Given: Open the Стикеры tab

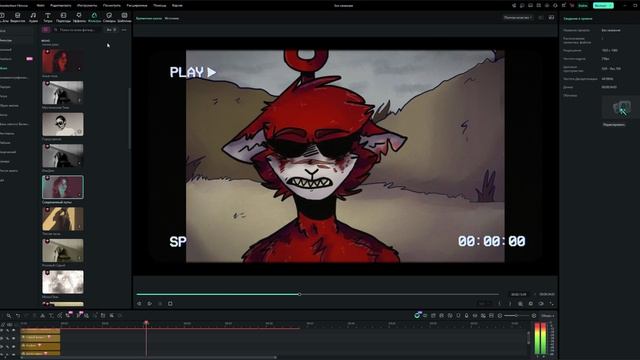Looking at the screenshot, I should pos(109,17).
